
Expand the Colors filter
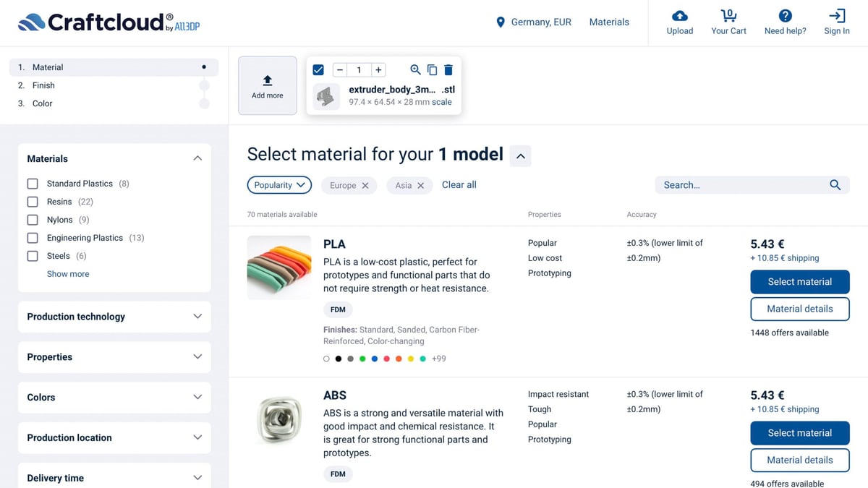click(114, 398)
